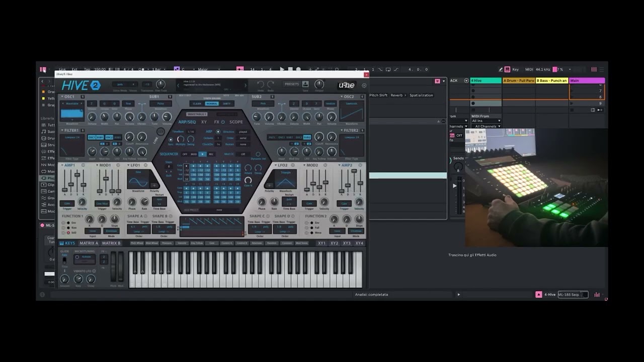Select Fall radio in Function 2
644x362 pixels.
311,228
